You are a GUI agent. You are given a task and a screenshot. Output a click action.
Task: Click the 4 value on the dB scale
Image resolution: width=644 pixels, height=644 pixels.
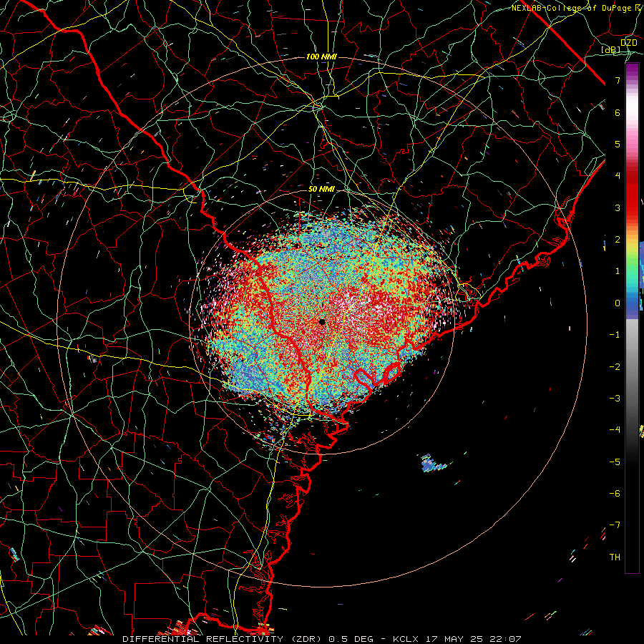[618, 176]
